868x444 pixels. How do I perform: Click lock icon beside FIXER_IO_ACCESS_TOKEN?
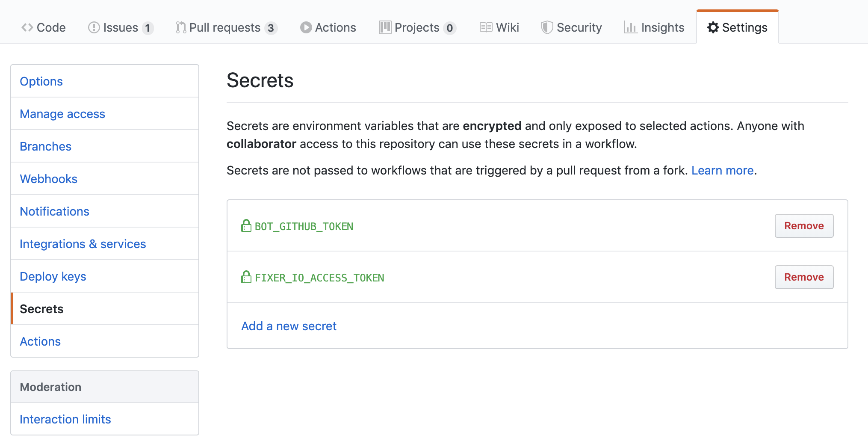[246, 277]
